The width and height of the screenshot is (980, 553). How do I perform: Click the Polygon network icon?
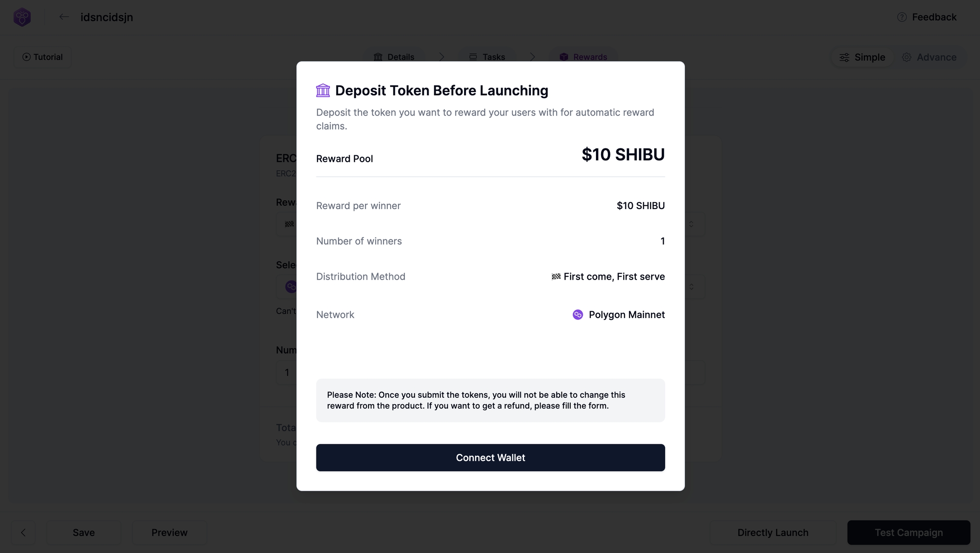[x=578, y=315]
